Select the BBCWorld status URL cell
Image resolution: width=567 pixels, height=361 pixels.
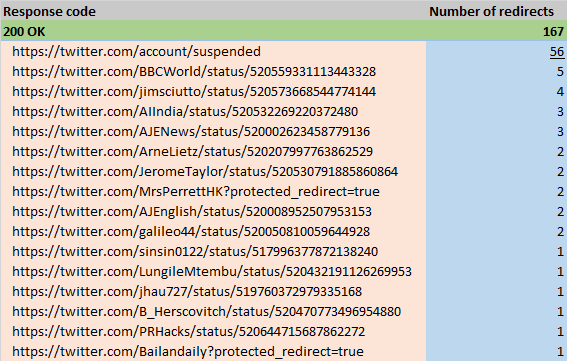click(194, 72)
